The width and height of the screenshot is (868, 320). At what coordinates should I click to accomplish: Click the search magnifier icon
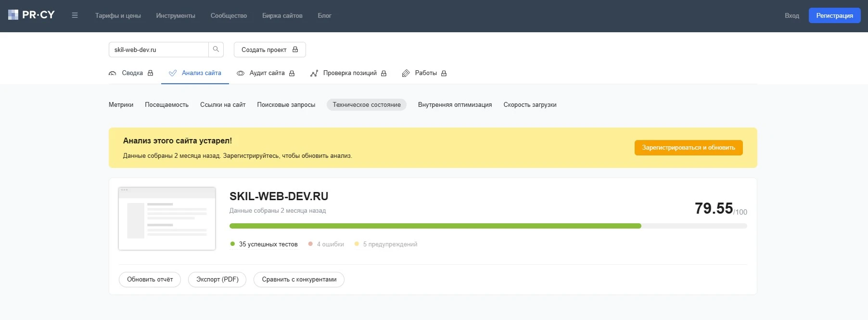216,49
